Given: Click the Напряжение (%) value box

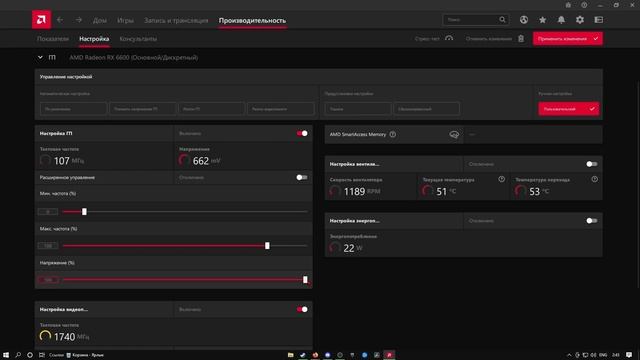Looking at the screenshot, I should click(48, 280).
